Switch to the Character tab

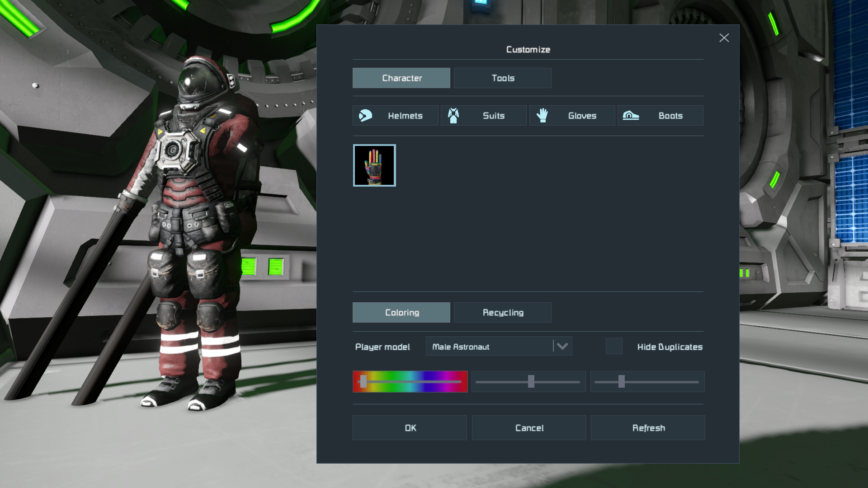pos(401,78)
